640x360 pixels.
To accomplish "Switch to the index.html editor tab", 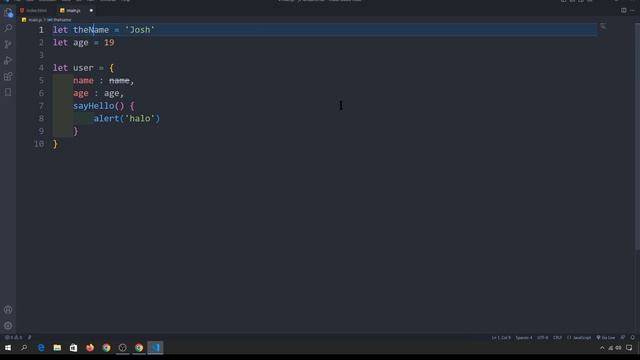I will [34, 10].
